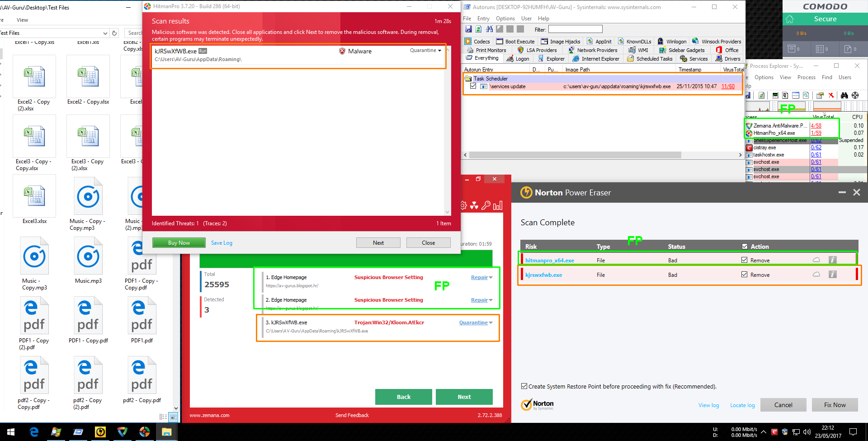Click the Save Log link in HitmanPro

pos(222,243)
